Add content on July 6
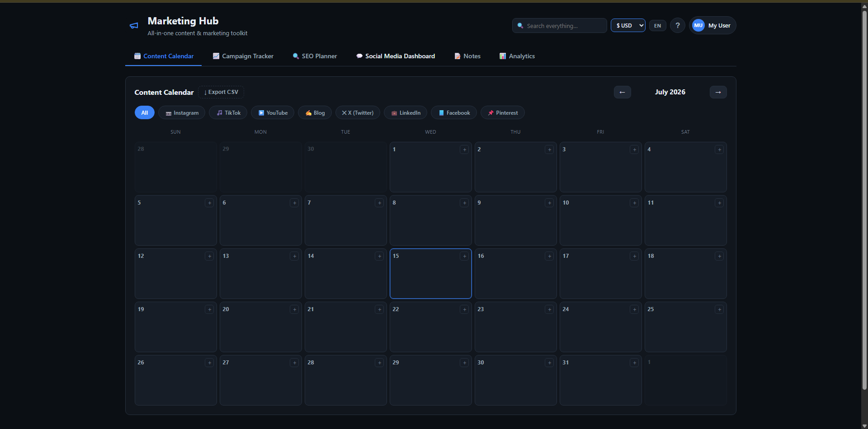This screenshot has width=868, height=429. (x=294, y=203)
